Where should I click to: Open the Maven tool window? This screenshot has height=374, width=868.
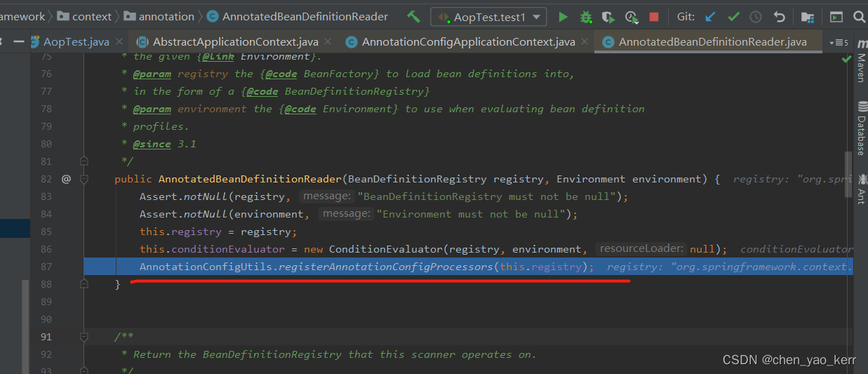click(860, 68)
